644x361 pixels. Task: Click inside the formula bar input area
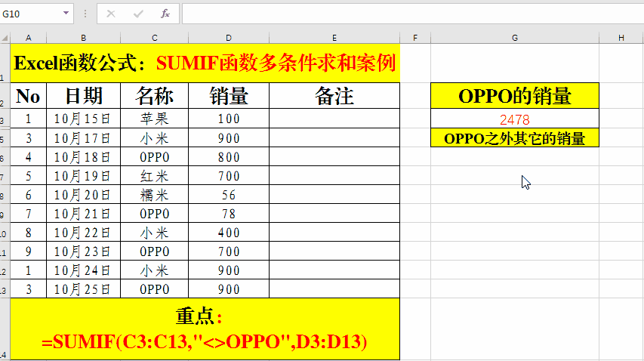click(413, 14)
